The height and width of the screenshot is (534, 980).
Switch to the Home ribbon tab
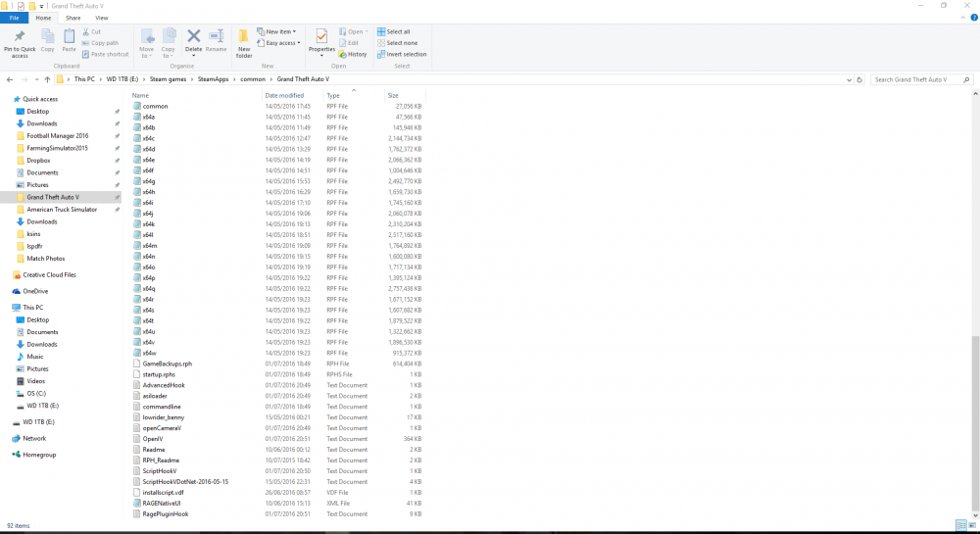[x=43, y=18]
